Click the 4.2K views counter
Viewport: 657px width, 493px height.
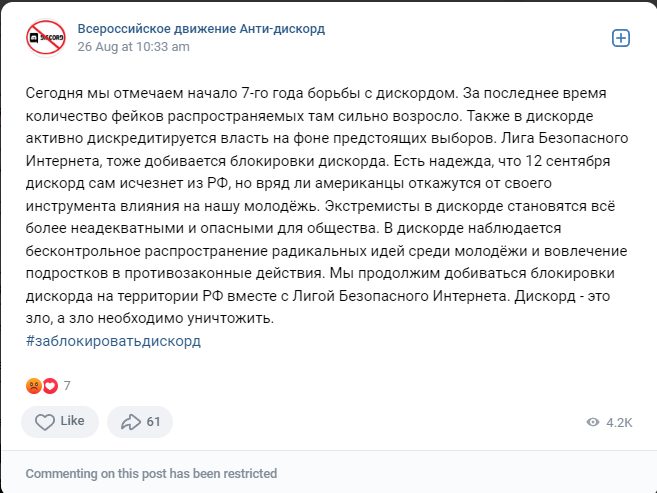[x=619, y=423]
